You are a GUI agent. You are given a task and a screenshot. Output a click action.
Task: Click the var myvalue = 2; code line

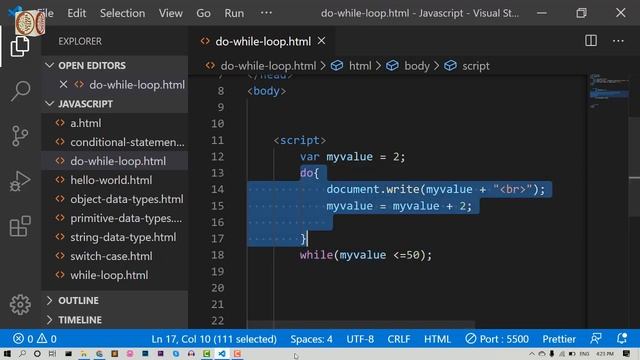point(353,157)
